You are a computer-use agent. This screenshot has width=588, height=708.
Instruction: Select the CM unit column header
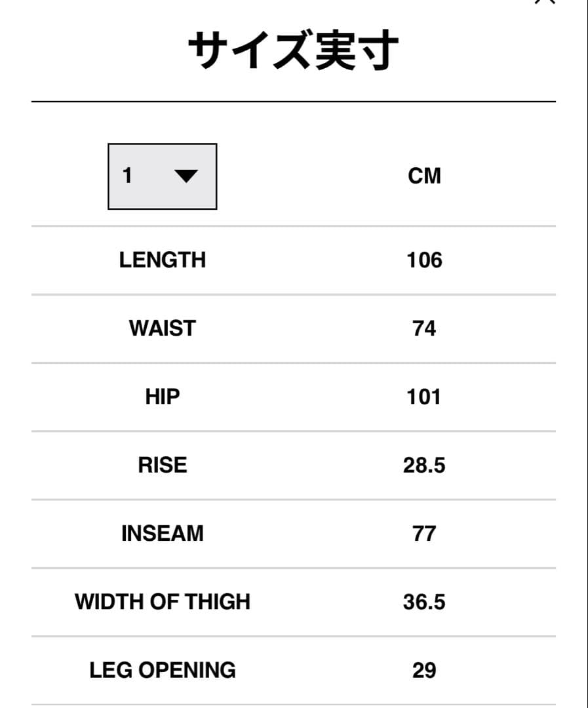coord(424,176)
